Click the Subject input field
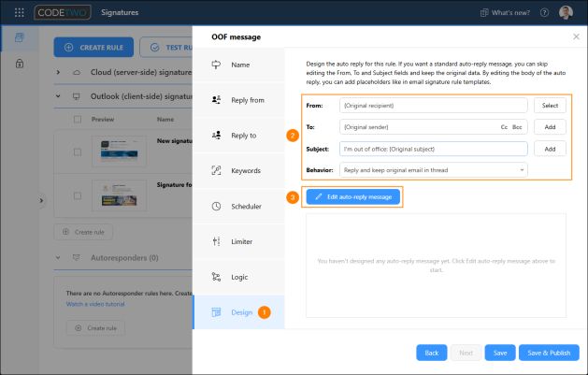This screenshot has width=588, height=375. pyautogui.click(x=434, y=149)
